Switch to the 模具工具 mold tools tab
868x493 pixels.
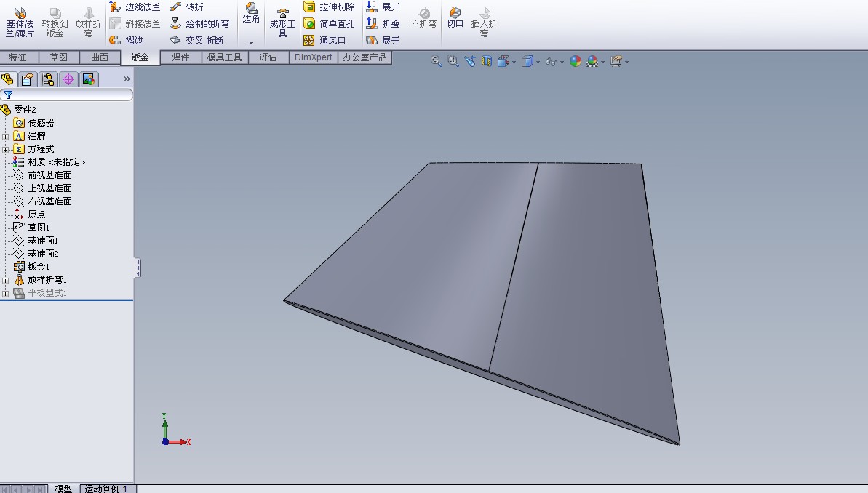point(224,57)
